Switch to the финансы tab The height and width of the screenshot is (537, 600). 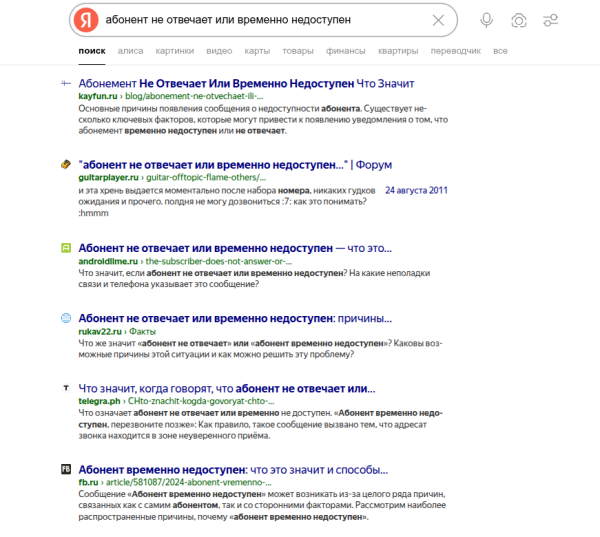[346, 51]
